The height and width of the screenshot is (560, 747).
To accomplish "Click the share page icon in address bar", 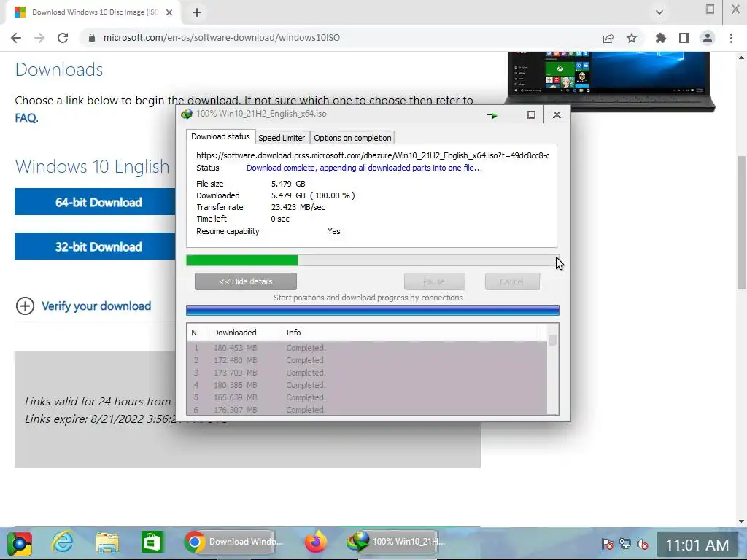I will pyautogui.click(x=608, y=38).
